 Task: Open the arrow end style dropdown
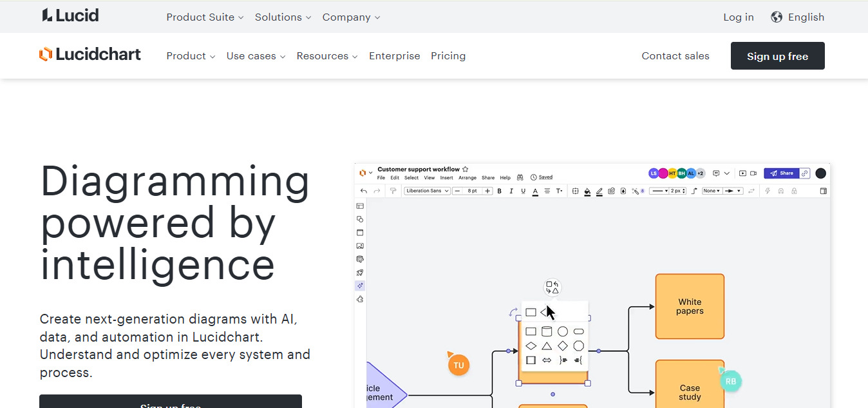coord(733,191)
